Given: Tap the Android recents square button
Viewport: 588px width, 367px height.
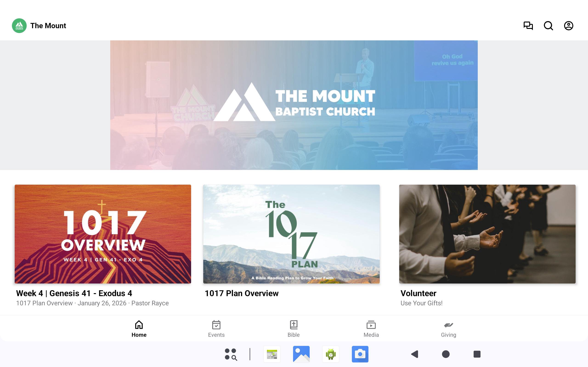Looking at the screenshot, I should coord(477,354).
